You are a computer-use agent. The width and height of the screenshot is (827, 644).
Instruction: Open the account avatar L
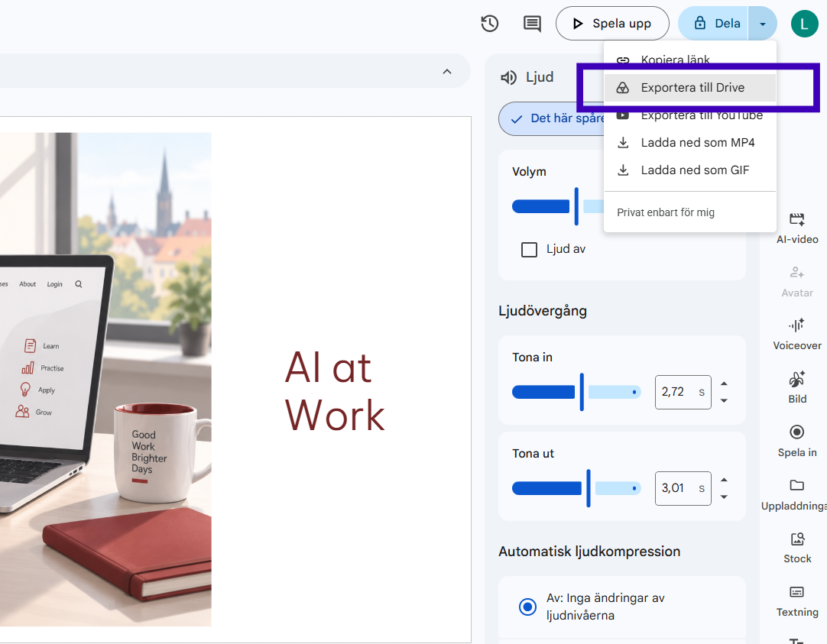click(x=804, y=24)
